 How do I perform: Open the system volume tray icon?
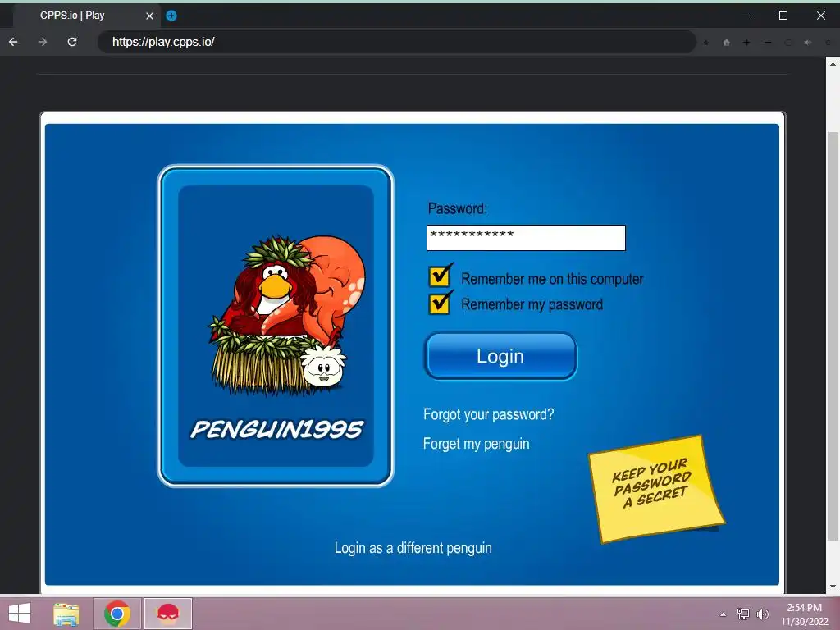click(763, 614)
